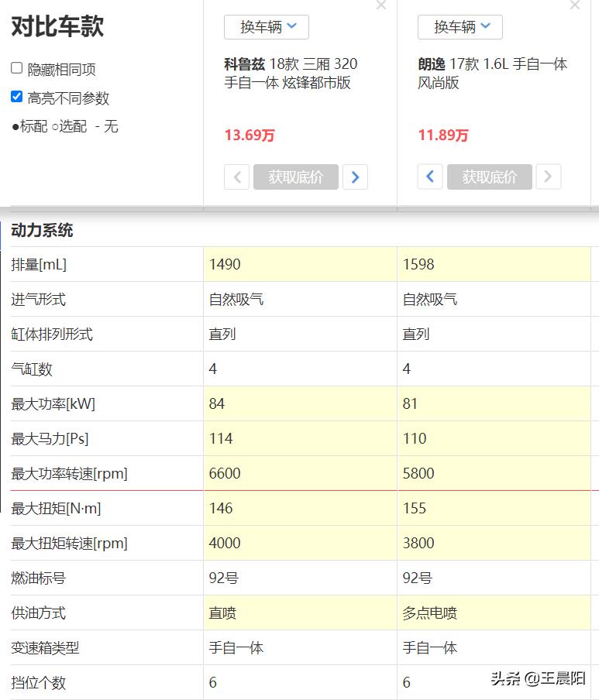Screen dimensions: 599x700
Task: Click the 对比车款 page heading
Action: click(57, 26)
